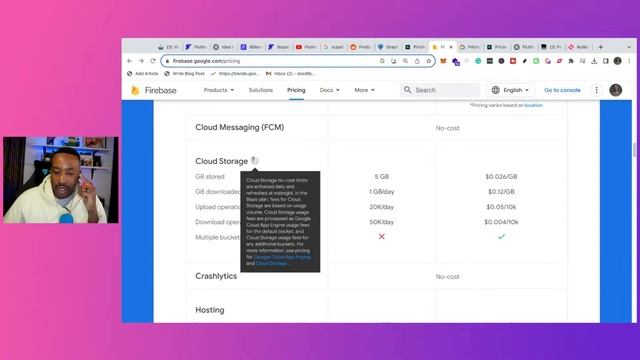Focus the Firebase Search field
The height and width of the screenshot is (360, 640).
pos(440,90)
